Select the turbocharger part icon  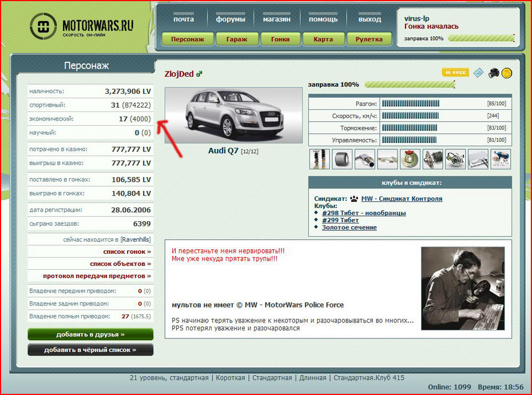click(x=455, y=159)
